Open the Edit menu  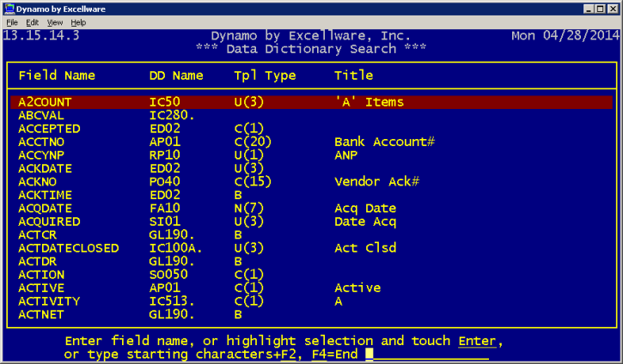coord(32,21)
